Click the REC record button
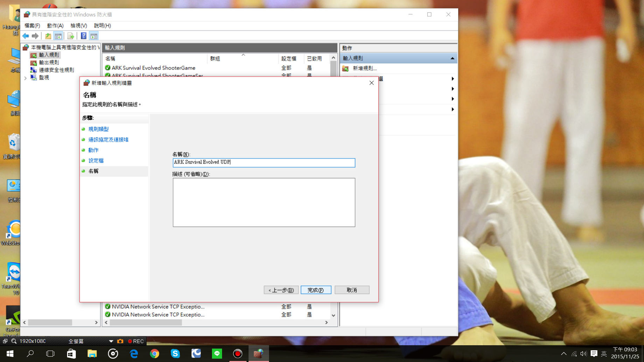Image resolution: width=644 pixels, height=362 pixels. point(136,341)
